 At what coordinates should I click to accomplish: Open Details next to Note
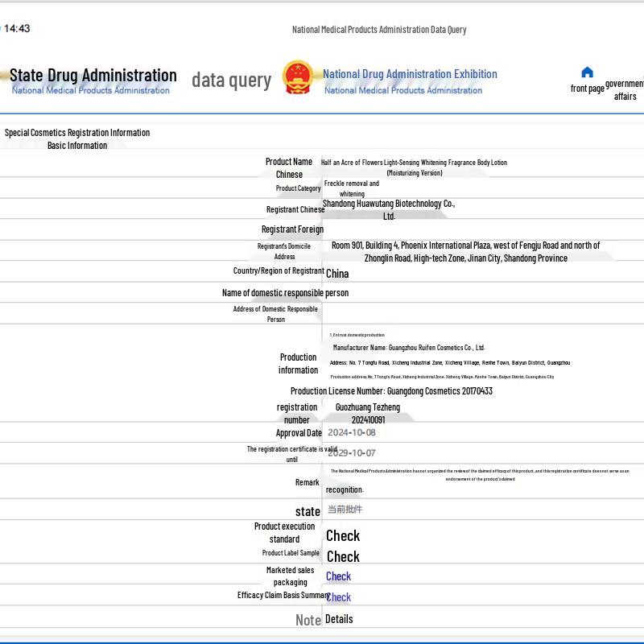click(x=339, y=619)
